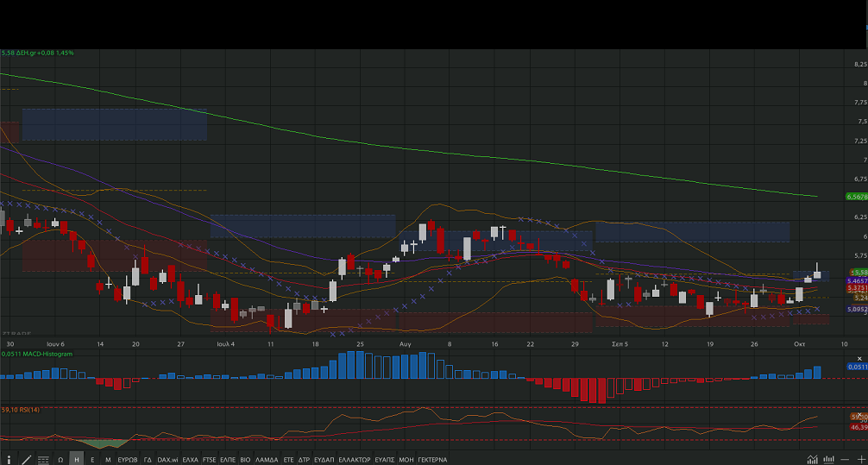
Task: Zoom out with the minus icon
Action: [x=845, y=460]
